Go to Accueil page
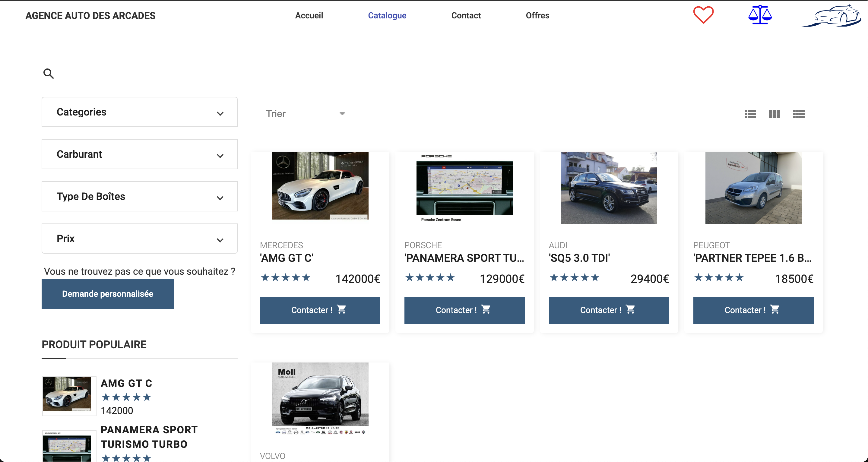This screenshot has height=462, width=868. click(x=309, y=15)
